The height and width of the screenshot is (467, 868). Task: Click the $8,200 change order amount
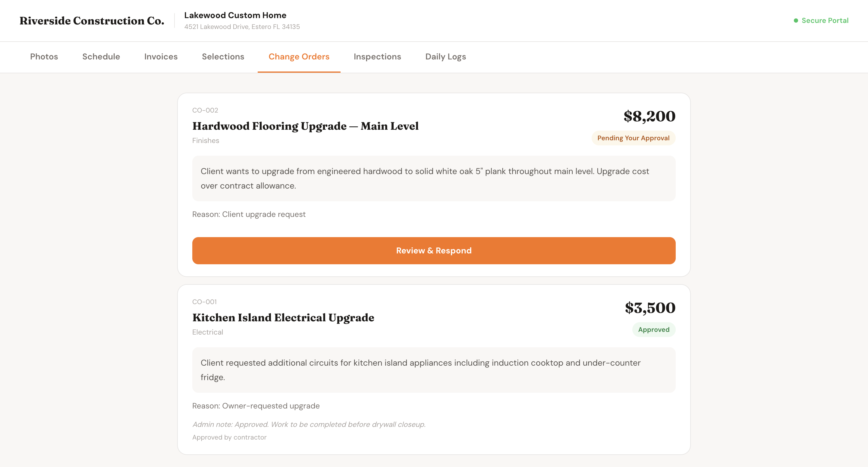649,116
